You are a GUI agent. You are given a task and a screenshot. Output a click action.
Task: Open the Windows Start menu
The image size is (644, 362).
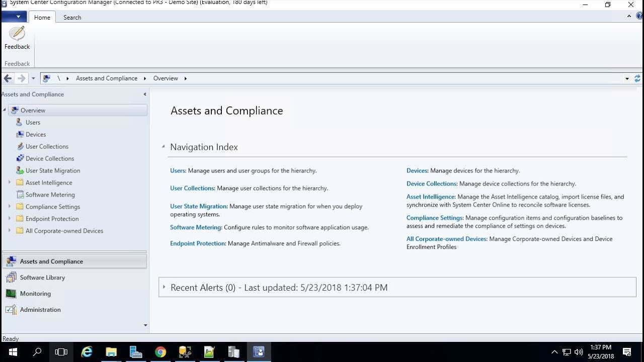tap(13, 352)
